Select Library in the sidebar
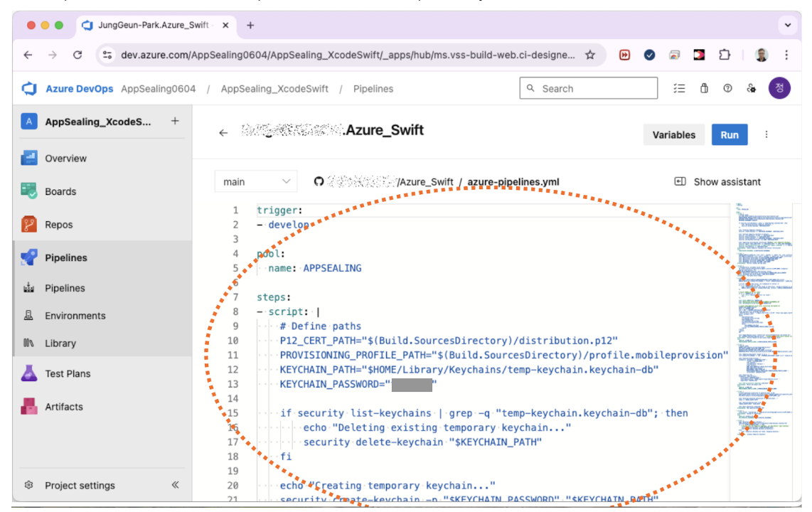The height and width of the screenshot is (512, 812). [x=60, y=343]
